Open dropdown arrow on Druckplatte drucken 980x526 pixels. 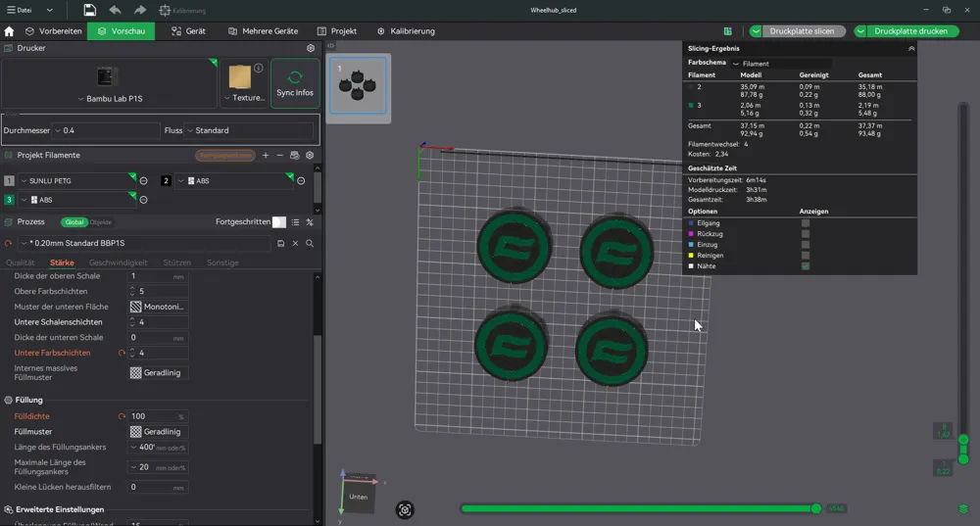860,31
